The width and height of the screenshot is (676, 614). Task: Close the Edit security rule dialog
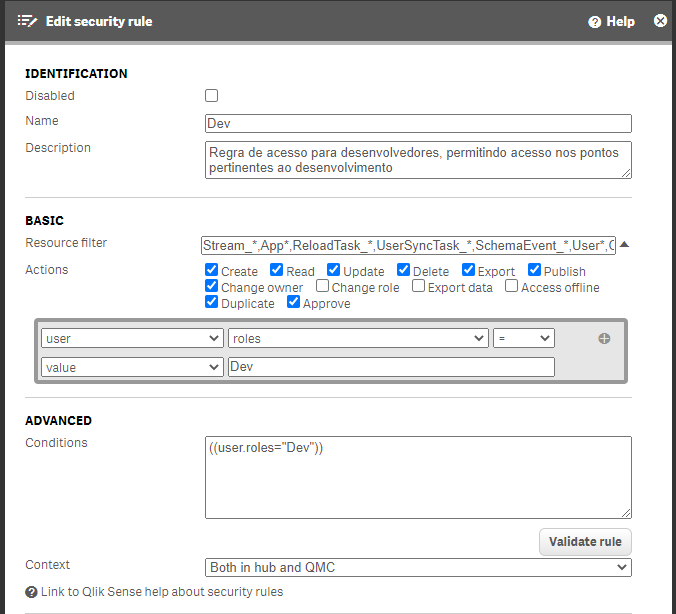660,21
